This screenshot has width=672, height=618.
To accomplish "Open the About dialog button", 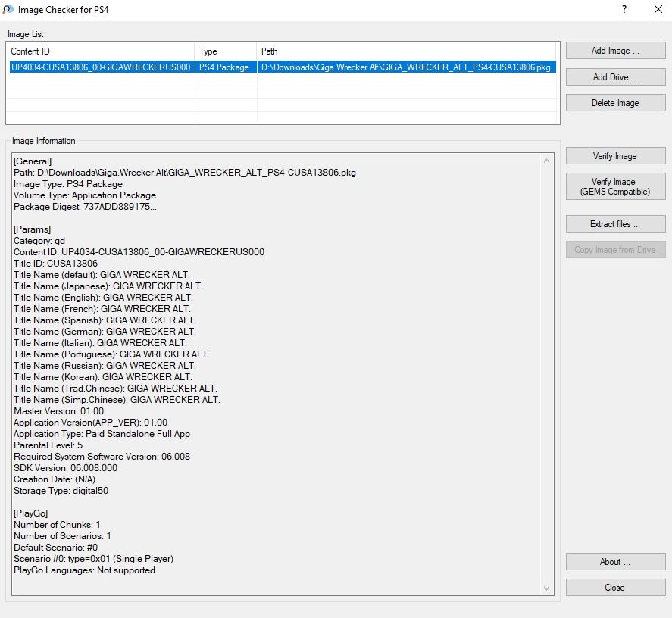I will [615, 562].
